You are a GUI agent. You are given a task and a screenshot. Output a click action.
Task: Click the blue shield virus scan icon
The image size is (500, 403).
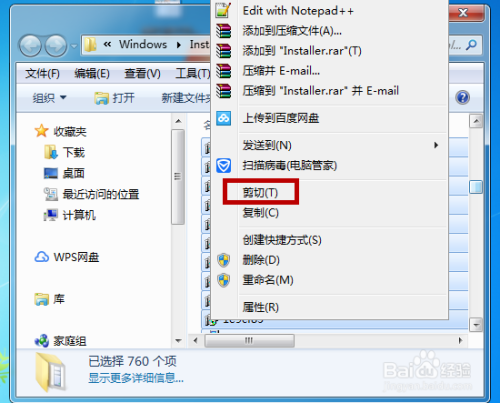[223, 165]
